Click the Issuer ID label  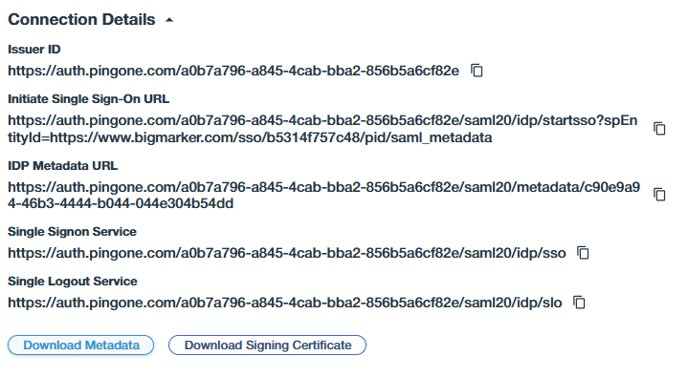point(34,49)
